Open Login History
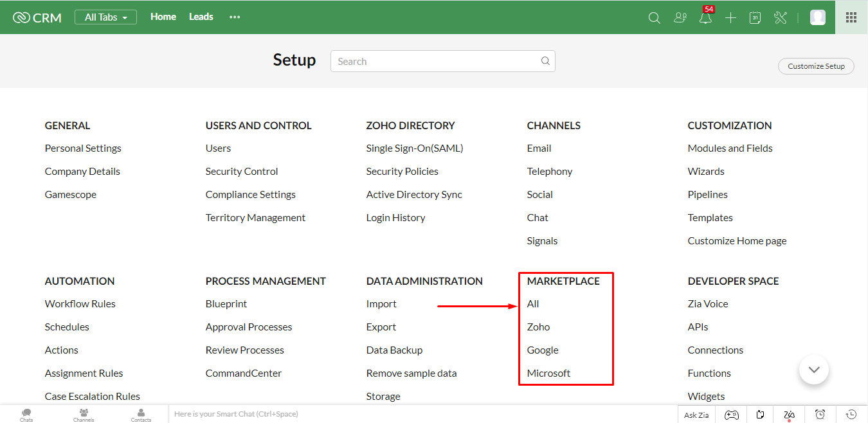Viewport: 868px width, 423px height. [396, 218]
